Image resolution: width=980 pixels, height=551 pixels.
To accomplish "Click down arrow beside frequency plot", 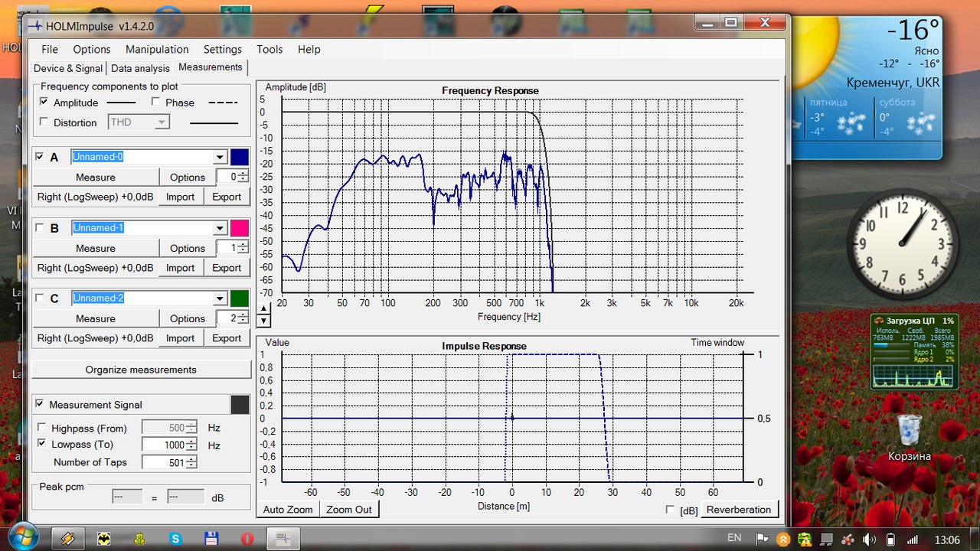I will pos(264,319).
